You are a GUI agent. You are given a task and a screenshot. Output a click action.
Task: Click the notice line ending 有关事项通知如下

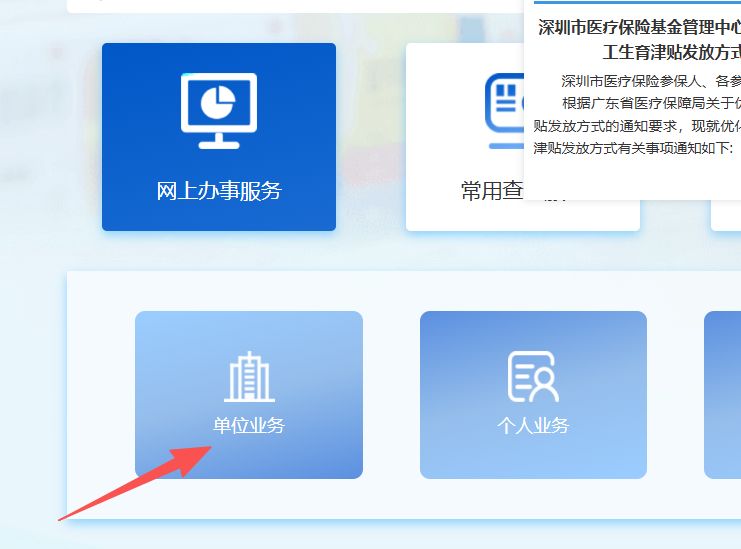pos(633,148)
